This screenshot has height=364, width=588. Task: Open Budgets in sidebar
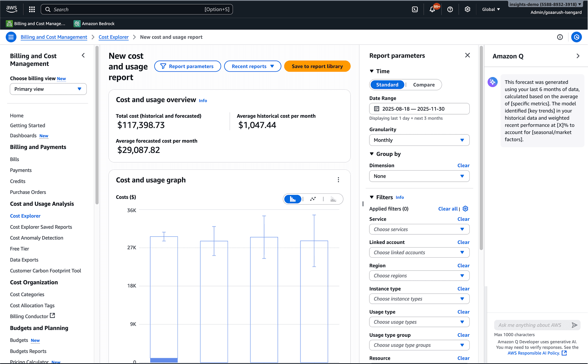(19, 340)
